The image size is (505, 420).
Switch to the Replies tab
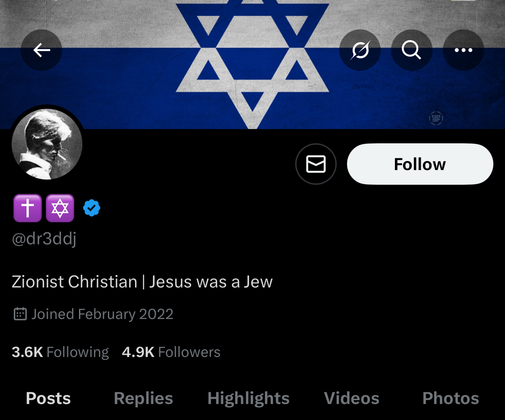143,398
